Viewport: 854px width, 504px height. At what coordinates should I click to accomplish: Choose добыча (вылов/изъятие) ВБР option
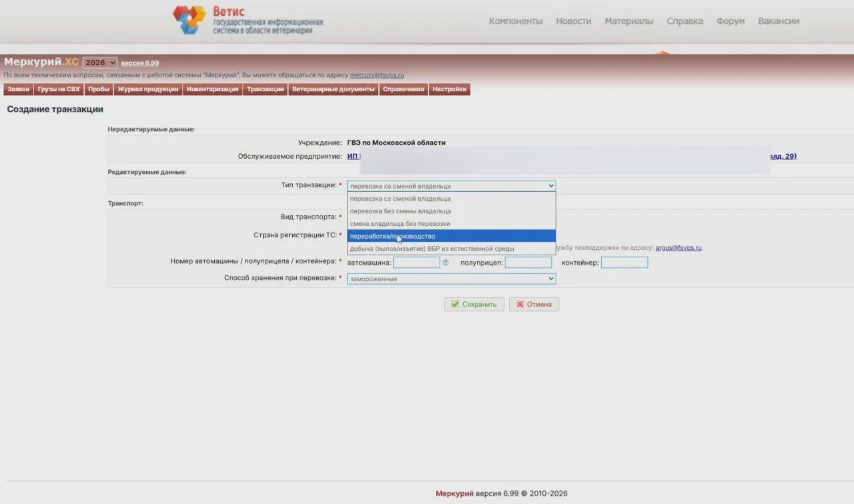point(452,249)
